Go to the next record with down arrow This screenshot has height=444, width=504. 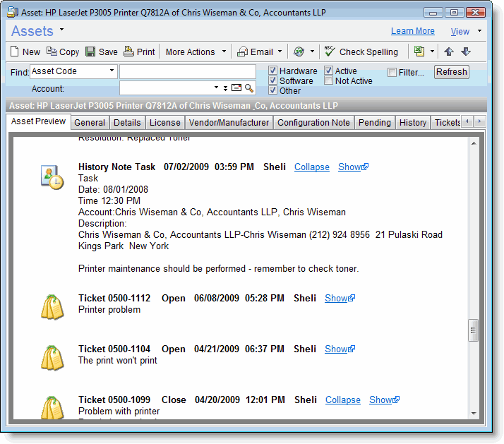(465, 52)
